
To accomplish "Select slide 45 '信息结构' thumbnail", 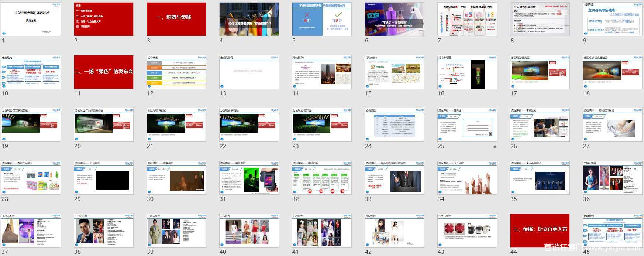I will click(613, 231).
